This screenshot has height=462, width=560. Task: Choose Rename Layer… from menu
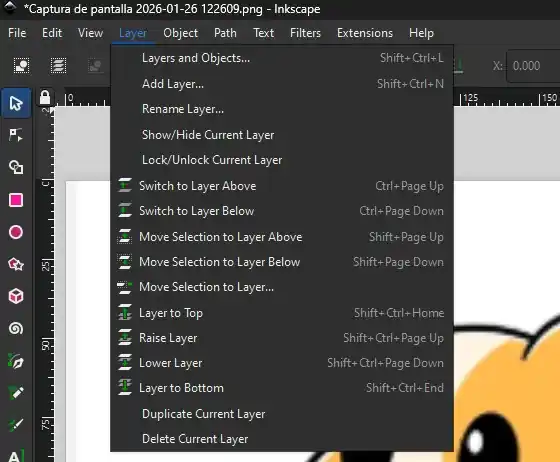tap(282, 109)
